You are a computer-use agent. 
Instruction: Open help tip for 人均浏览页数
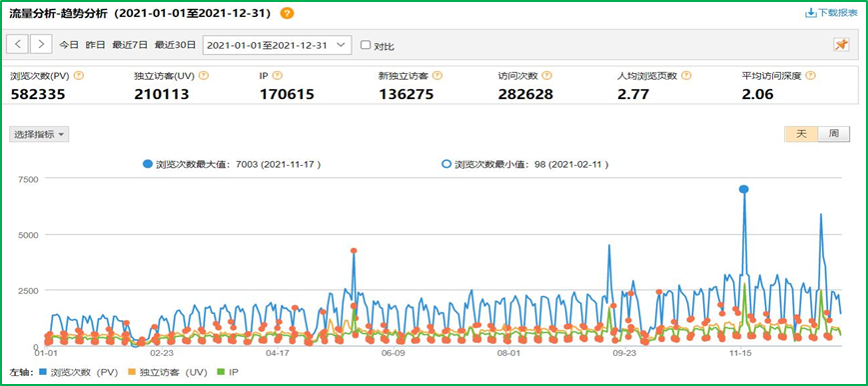(x=687, y=76)
